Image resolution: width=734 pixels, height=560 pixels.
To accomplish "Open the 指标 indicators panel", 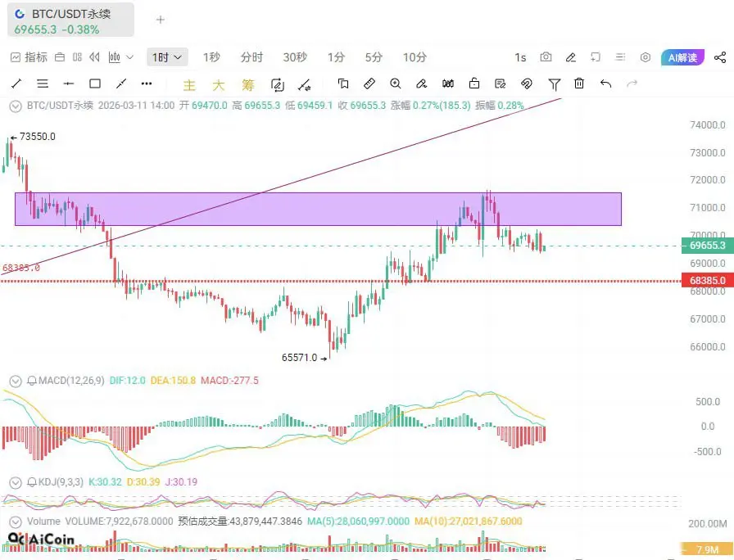I will point(29,57).
